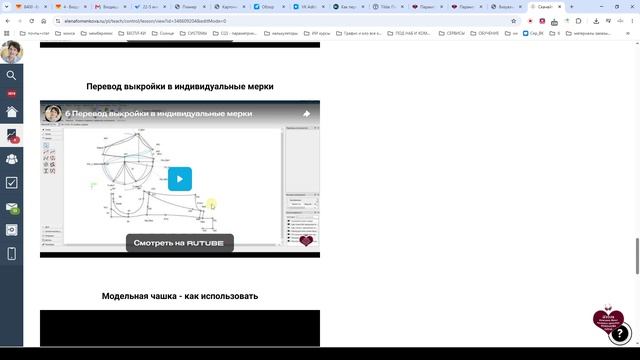Open the 'Солнце' bookmark folder
640x360 pixels.
click(x=163, y=33)
